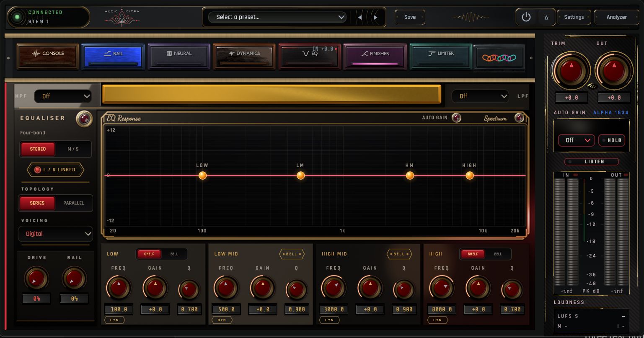Open the LOW MID band type selector
644x338 pixels.
click(292, 254)
